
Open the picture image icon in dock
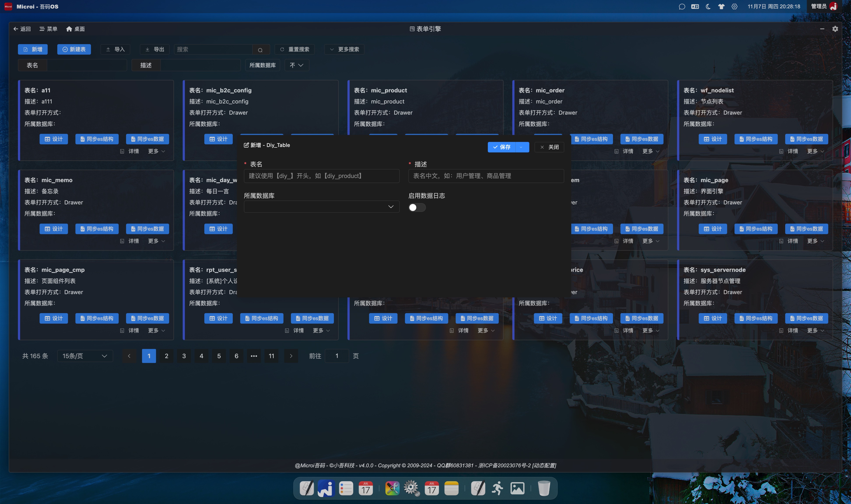[517, 488]
